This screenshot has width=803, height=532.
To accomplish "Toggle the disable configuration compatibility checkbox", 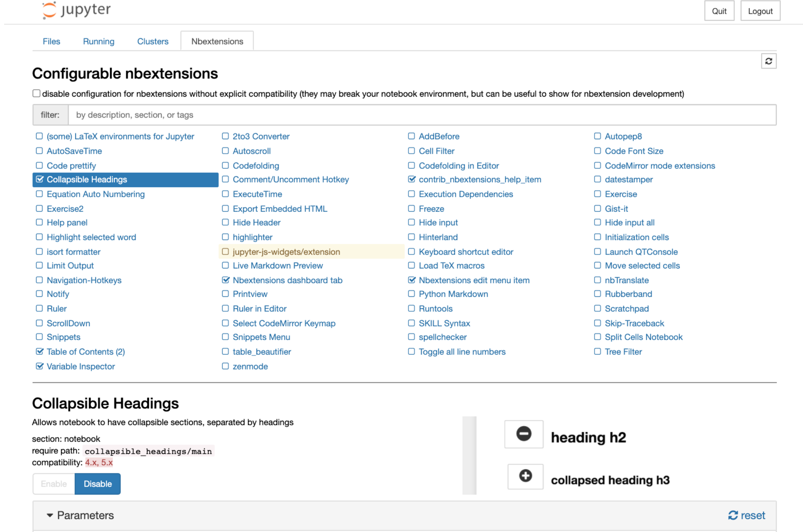I will [36, 94].
